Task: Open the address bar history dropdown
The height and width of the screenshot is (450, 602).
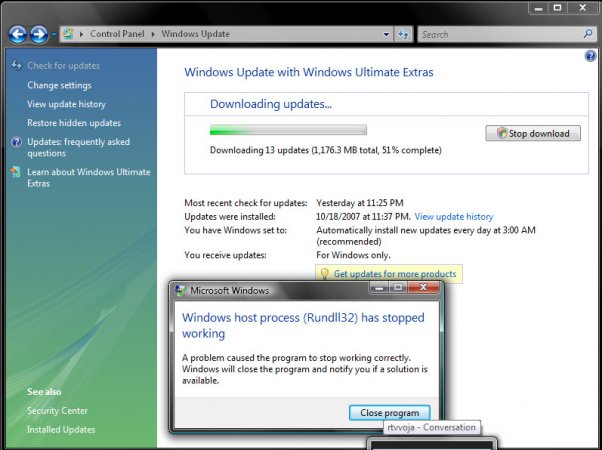Action: pos(386,34)
